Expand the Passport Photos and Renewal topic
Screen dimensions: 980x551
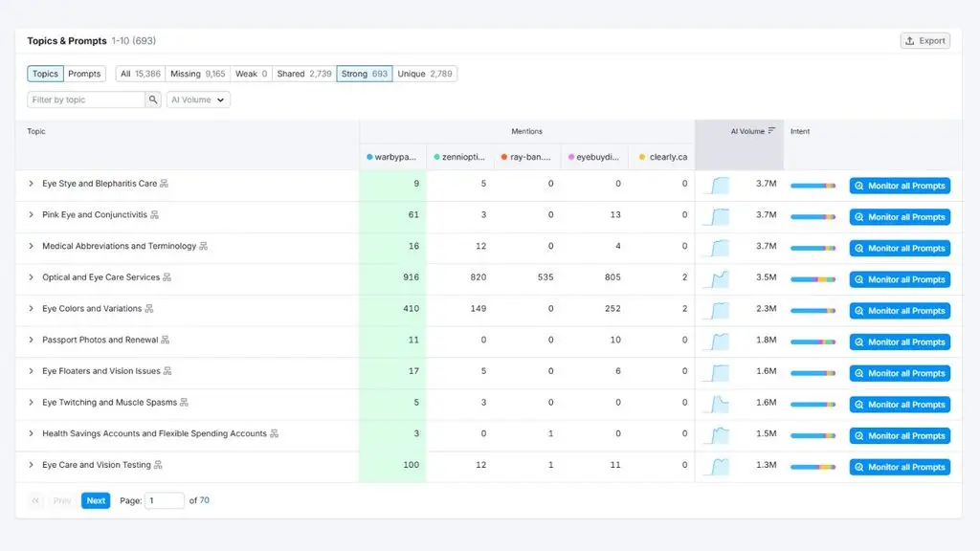coord(31,340)
